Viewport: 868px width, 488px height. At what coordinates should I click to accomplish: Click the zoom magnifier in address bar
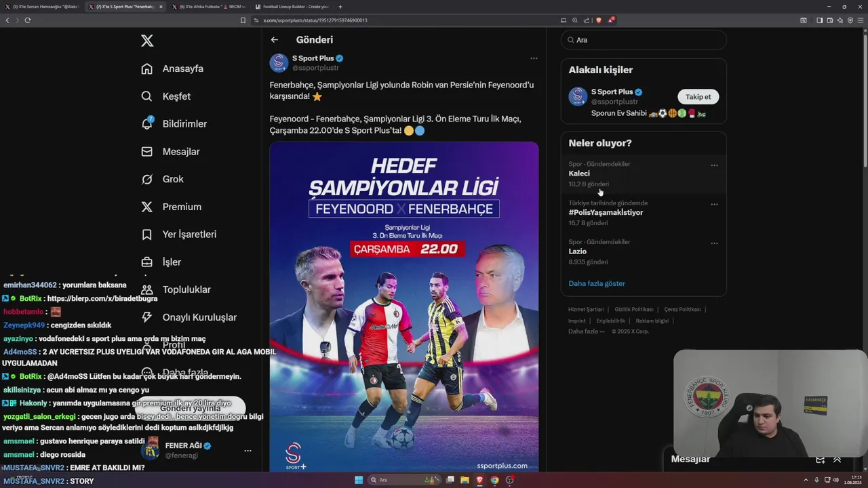(575, 20)
